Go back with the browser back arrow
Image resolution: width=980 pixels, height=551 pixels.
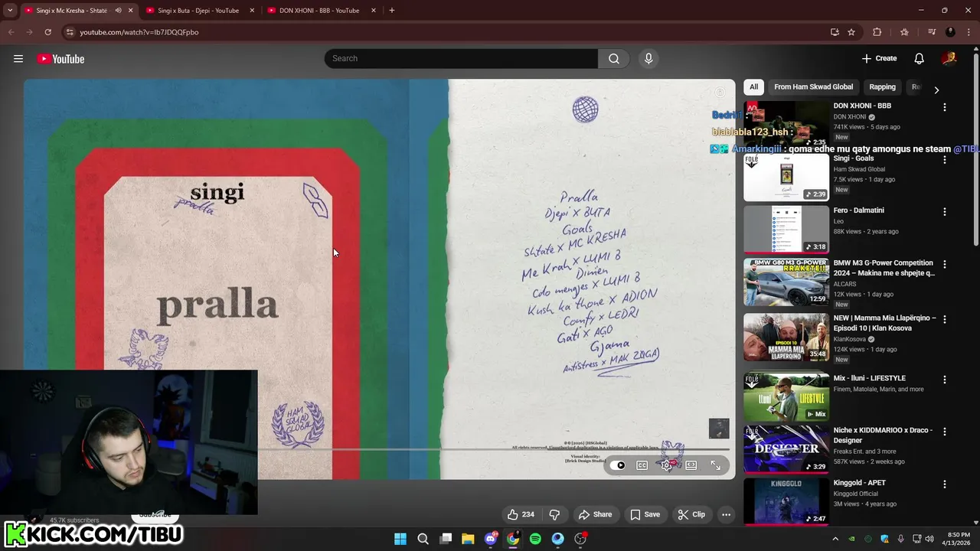pos(11,32)
